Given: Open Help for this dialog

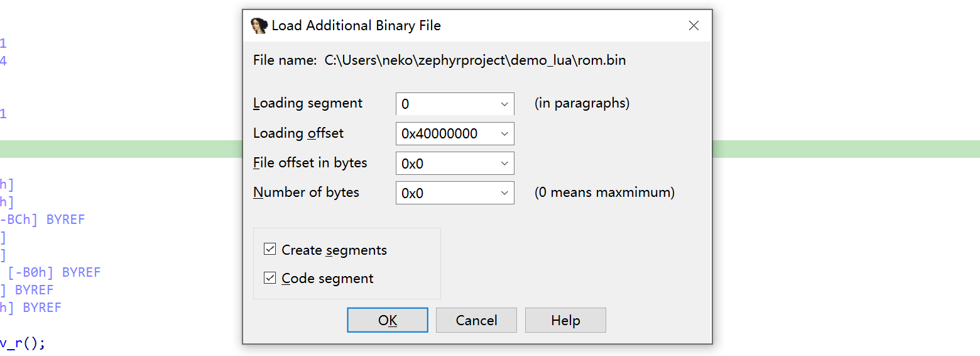Looking at the screenshot, I should click(x=565, y=320).
